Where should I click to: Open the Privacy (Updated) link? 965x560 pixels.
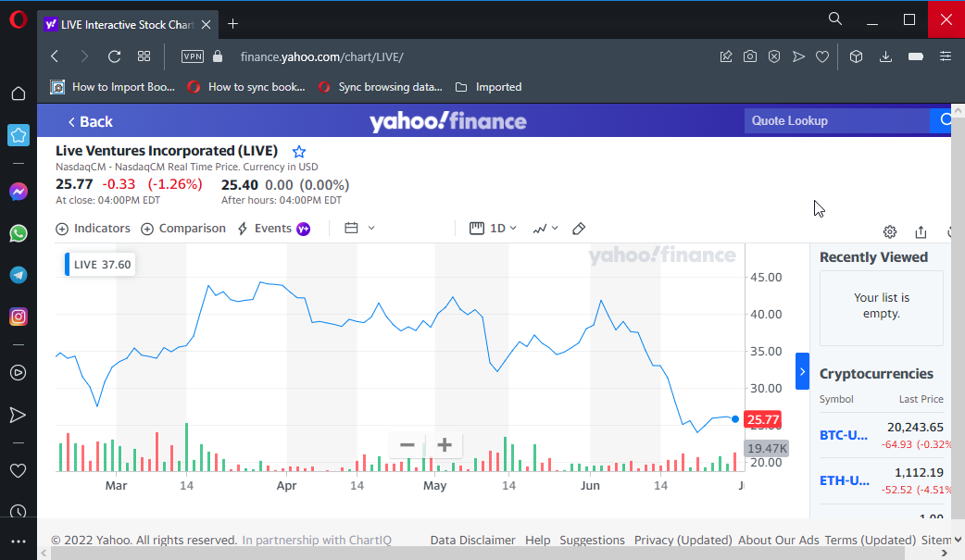(x=683, y=540)
